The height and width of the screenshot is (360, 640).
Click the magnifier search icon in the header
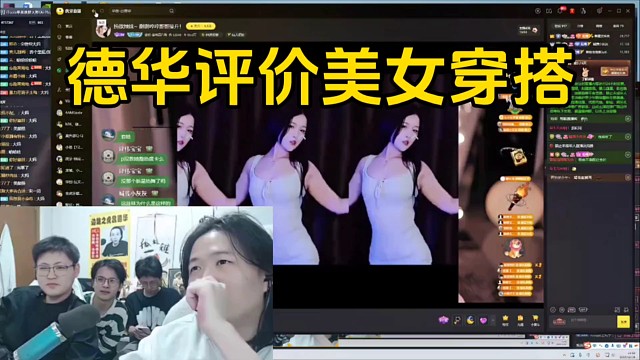coord(172,11)
